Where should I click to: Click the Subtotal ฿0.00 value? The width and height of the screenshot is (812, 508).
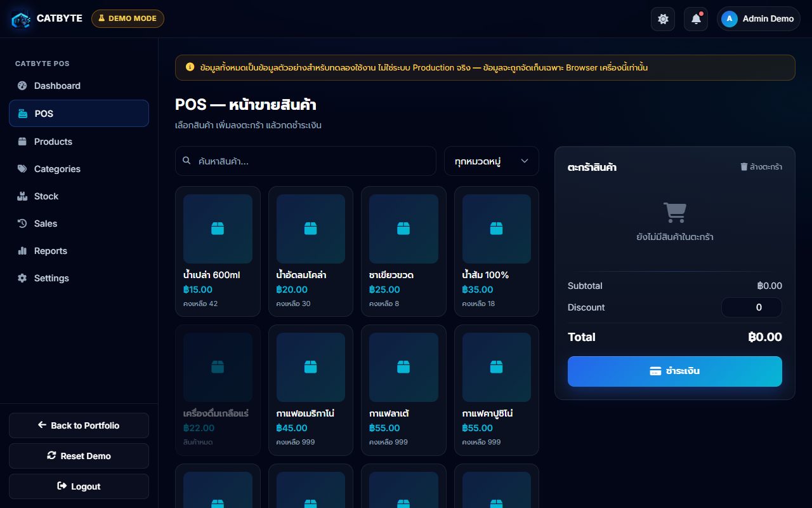(x=769, y=286)
